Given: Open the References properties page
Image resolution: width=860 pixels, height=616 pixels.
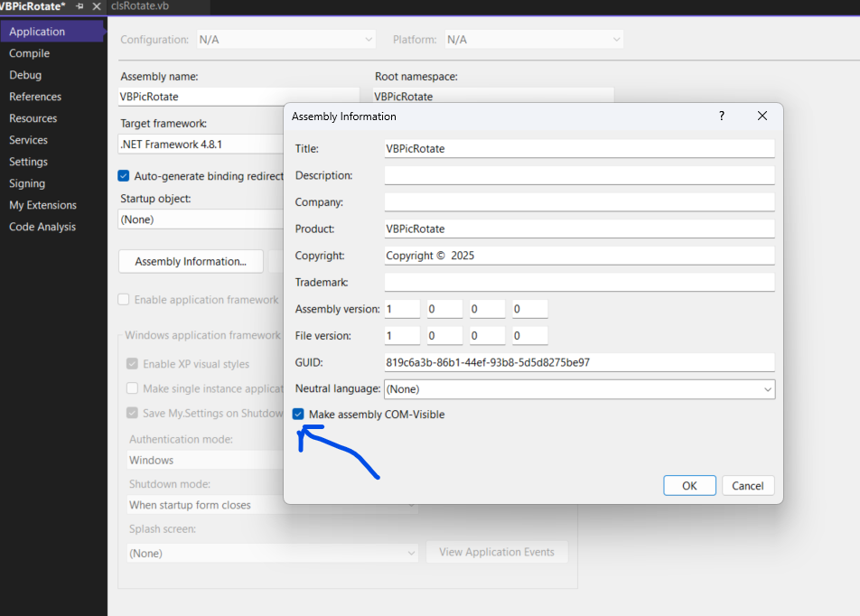Looking at the screenshot, I should (x=35, y=97).
